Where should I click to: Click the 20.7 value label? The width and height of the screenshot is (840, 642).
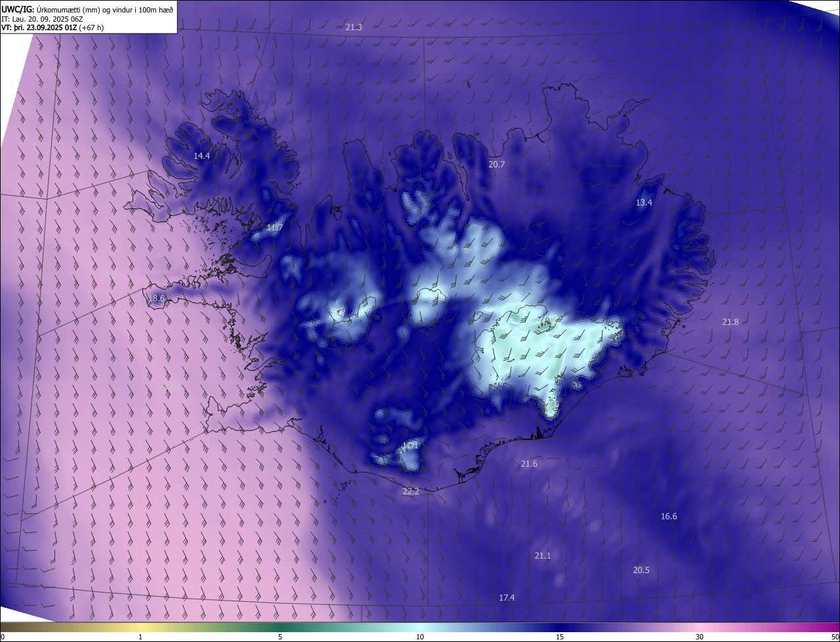[x=497, y=165]
